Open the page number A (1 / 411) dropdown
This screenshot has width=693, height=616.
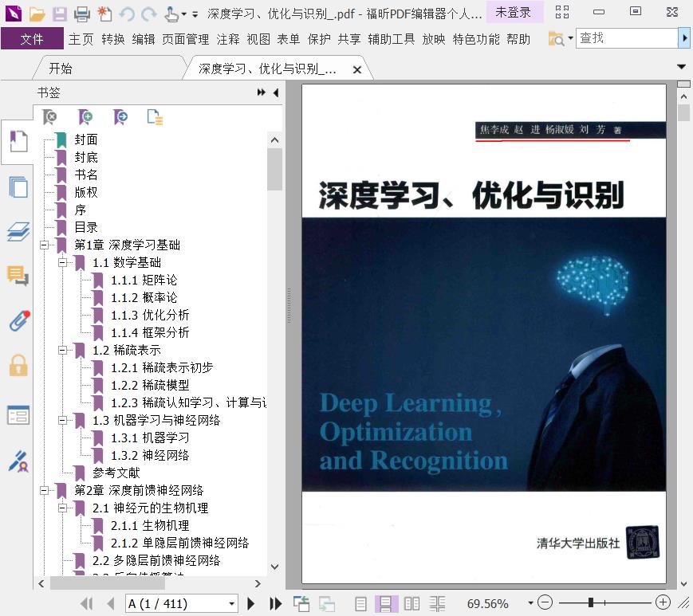[231, 603]
